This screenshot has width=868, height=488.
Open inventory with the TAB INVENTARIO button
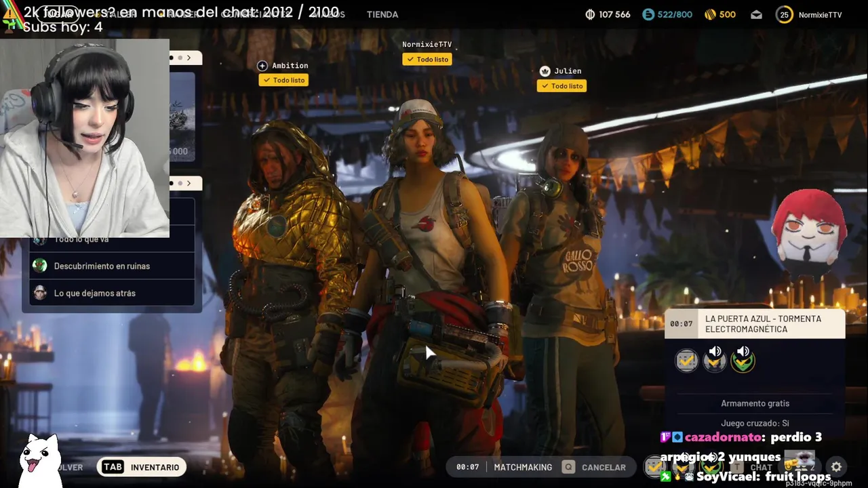pos(141,467)
